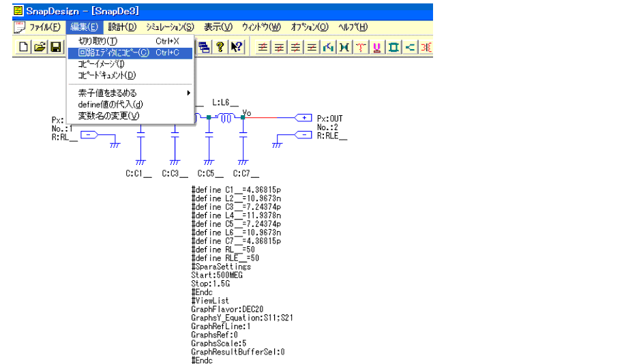
Task: Click the input port minus terminal symbol
Action: coord(89,135)
